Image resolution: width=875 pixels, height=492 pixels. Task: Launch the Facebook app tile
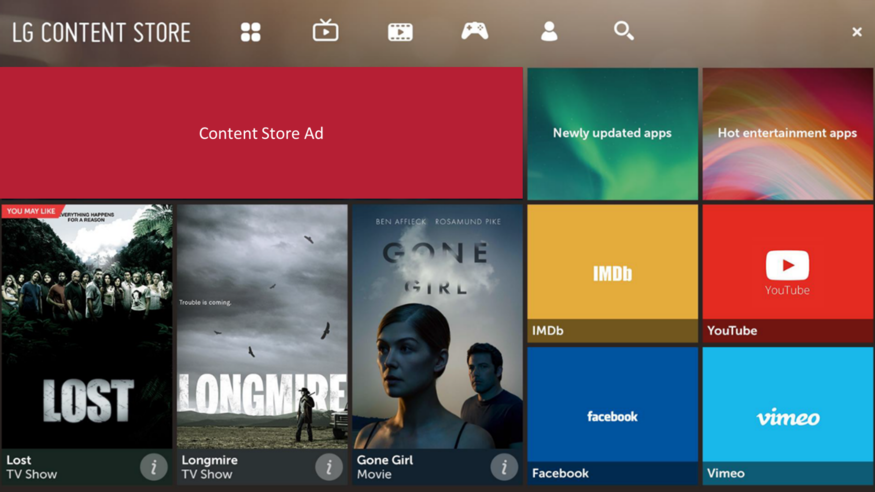[612, 416]
